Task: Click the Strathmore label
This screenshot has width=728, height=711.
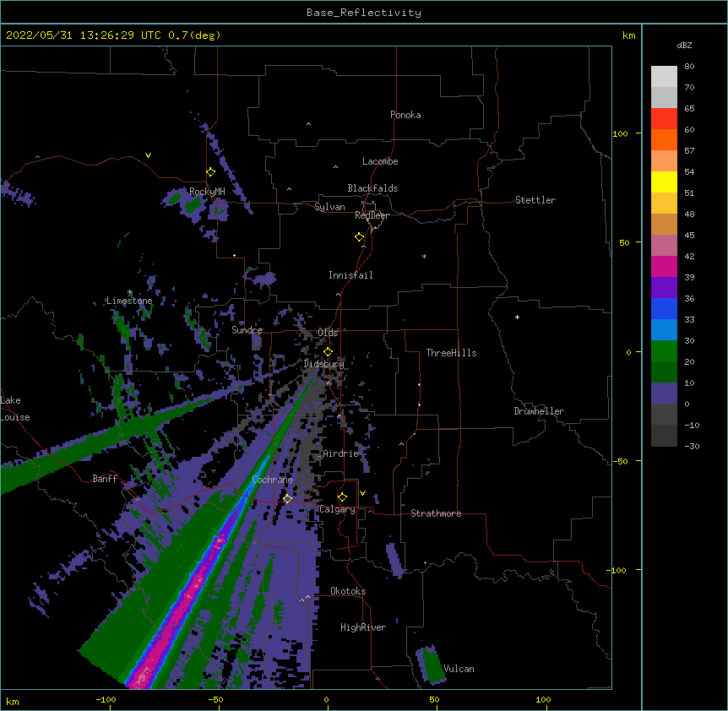Action: click(x=436, y=513)
